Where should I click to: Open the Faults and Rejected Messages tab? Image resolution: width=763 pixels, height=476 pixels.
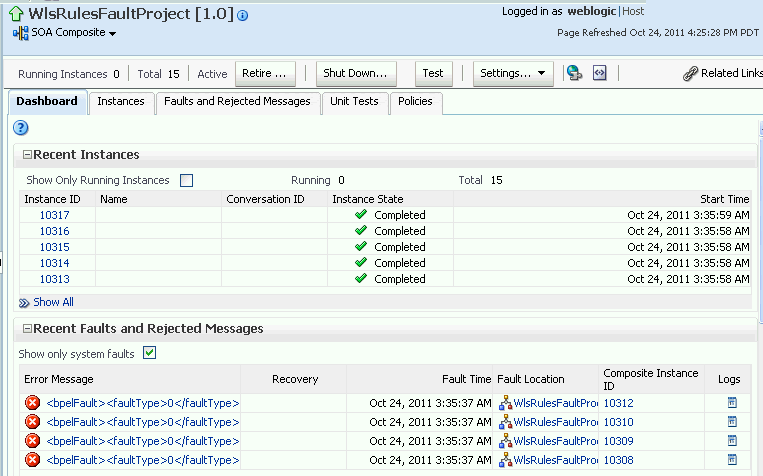(237, 101)
